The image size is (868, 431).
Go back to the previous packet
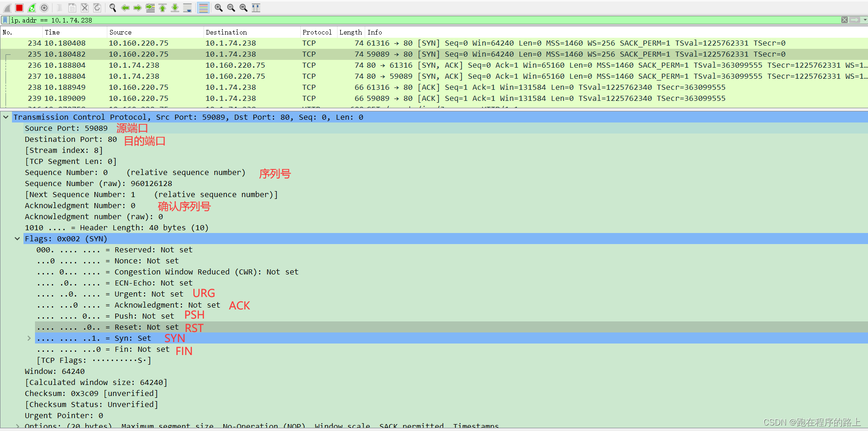click(125, 8)
